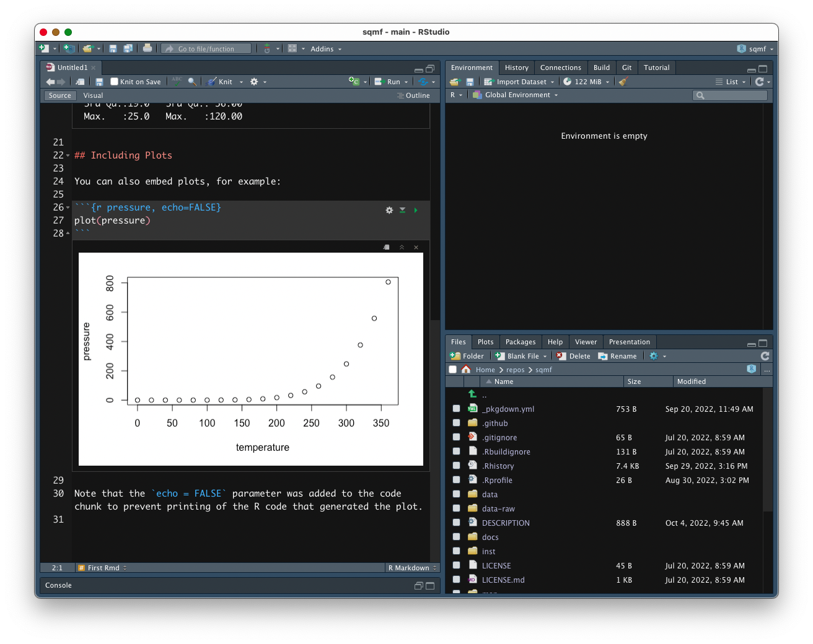This screenshot has width=813, height=644.
Task: Click the Show in New Window icon in the editor toolbar
Action: coord(81,82)
